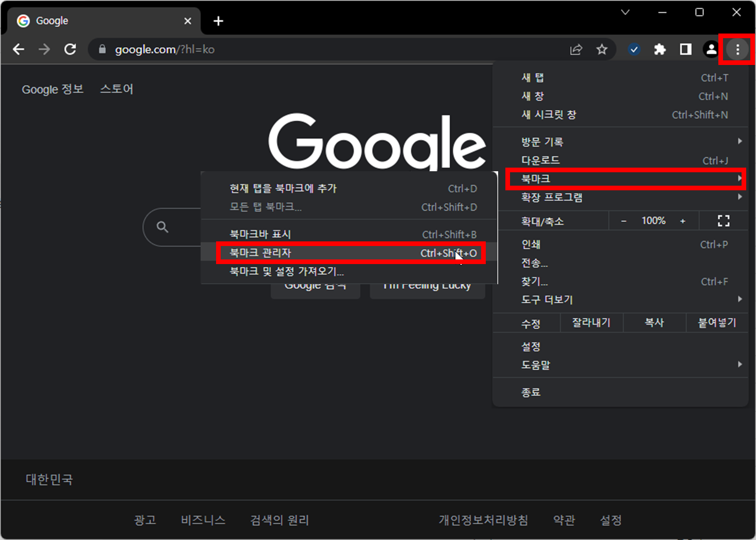
Task: Open the profile avatar icon
Action: click(711, 50)
